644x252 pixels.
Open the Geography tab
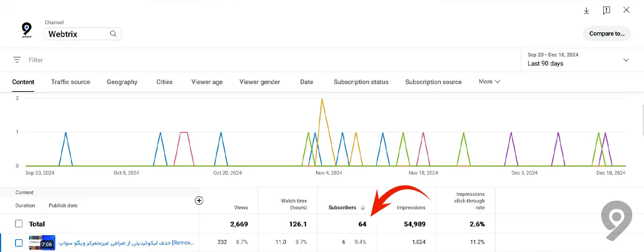[x=122, y=82]
